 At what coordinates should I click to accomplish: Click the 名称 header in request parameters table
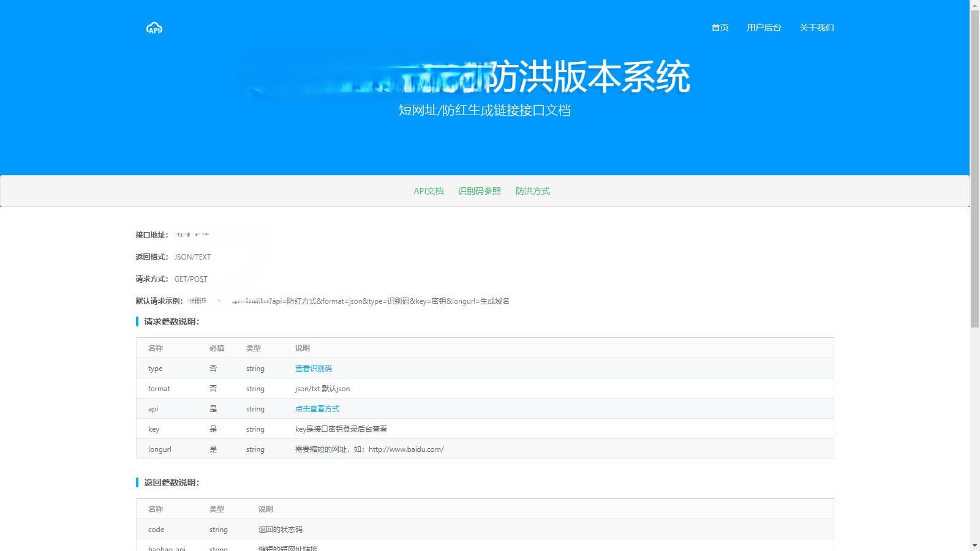[156, 348]
